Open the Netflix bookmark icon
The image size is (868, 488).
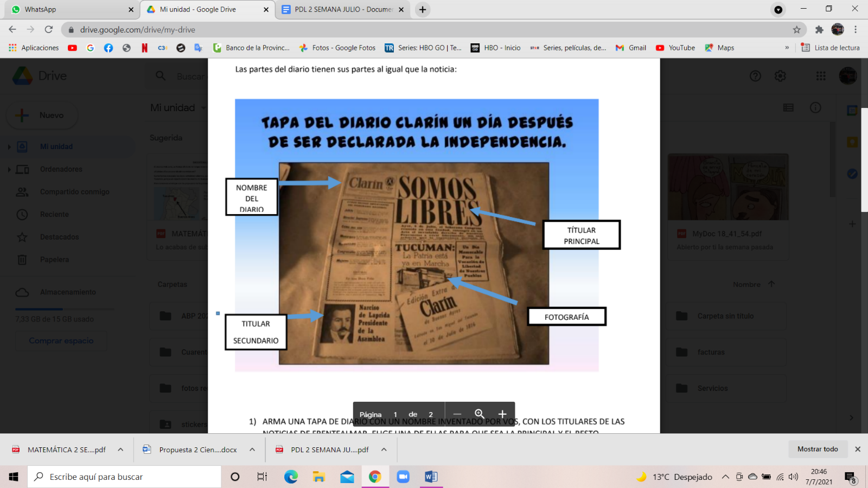coord(144,48)
